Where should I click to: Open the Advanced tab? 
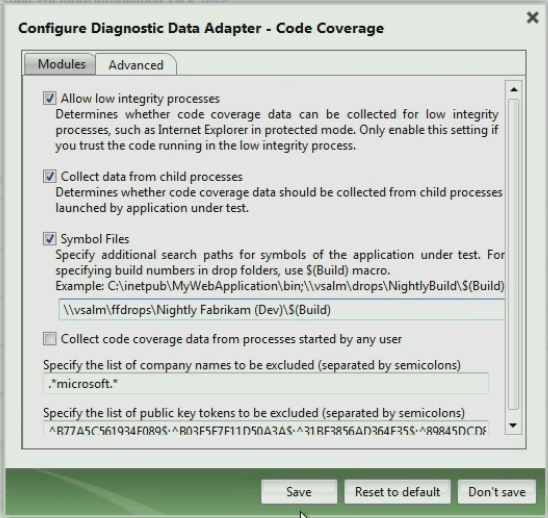136,65
